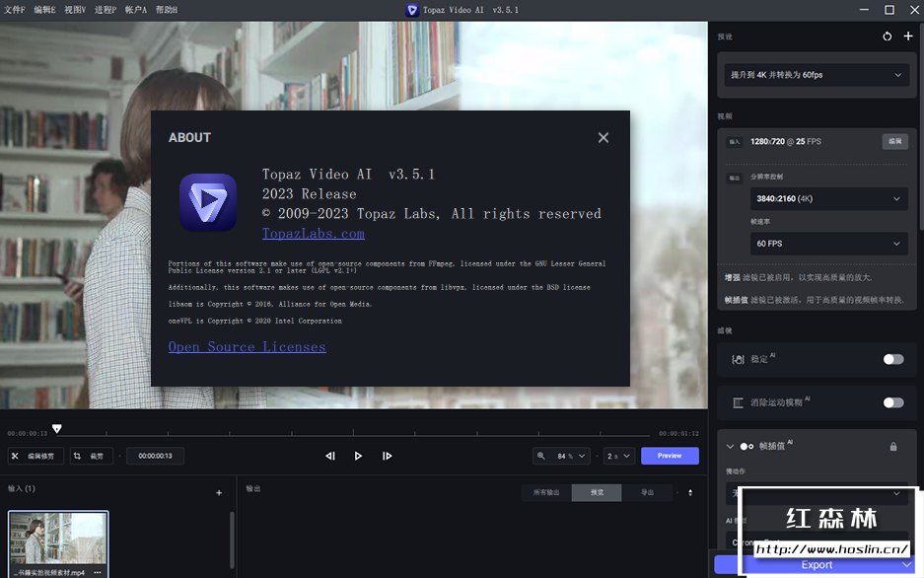
Task: Open the 编辑E menu
Action: click(x=44, y=10)
